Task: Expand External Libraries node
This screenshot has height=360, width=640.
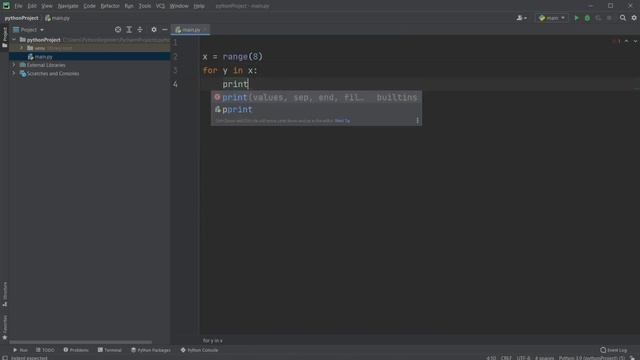Action: click(x=14, y=65)
